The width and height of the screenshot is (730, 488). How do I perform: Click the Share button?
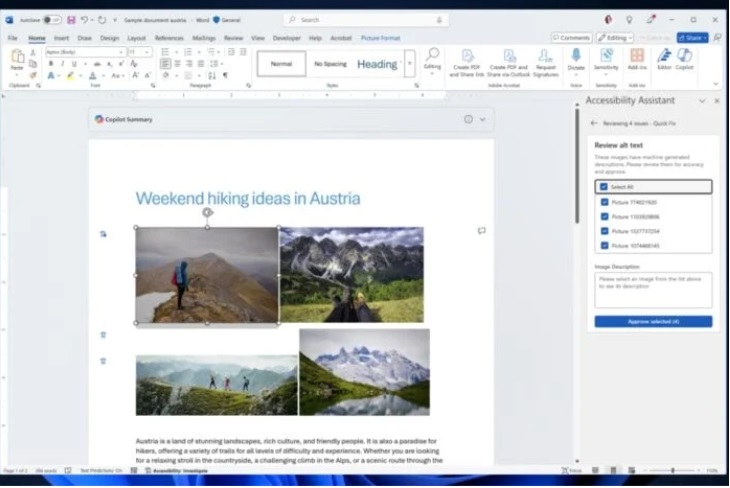point(693,38)
